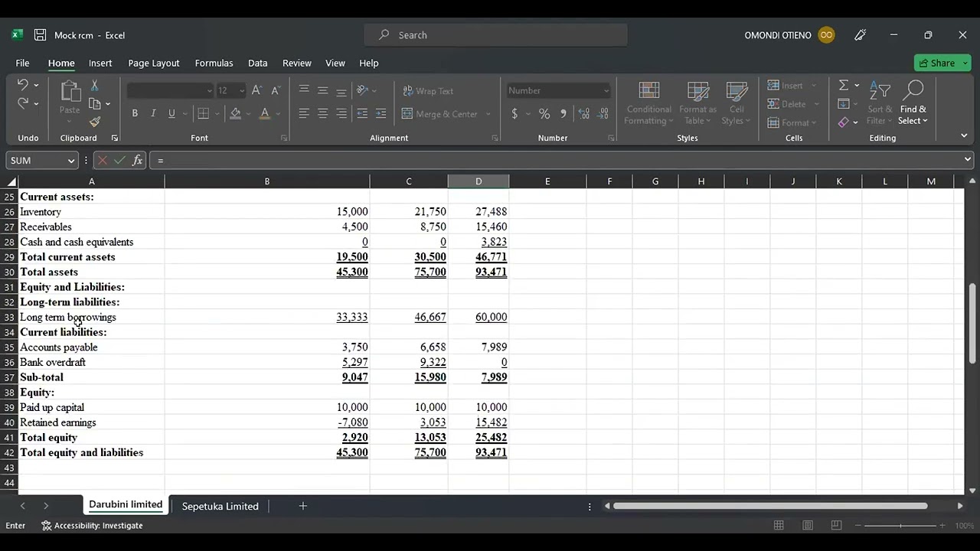Apply Percent Style format
Screen dimensions: 980x551
[x=544, y=113]
